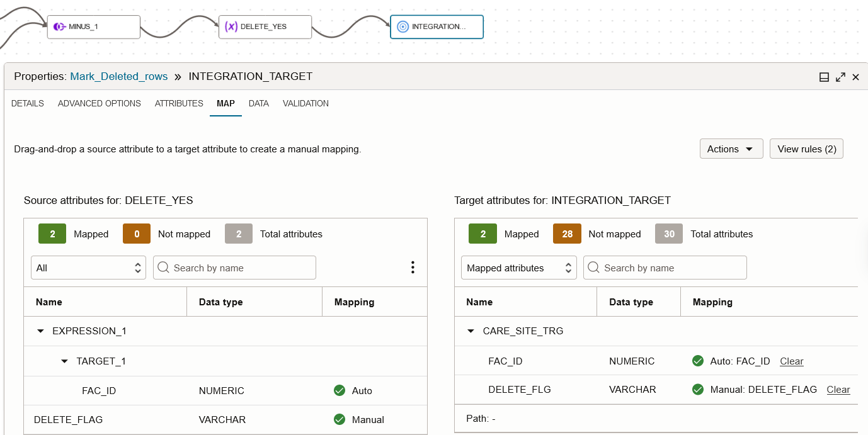
Task: Open the All filter dropdown for source attributes
Action: [x=88, y=267]
